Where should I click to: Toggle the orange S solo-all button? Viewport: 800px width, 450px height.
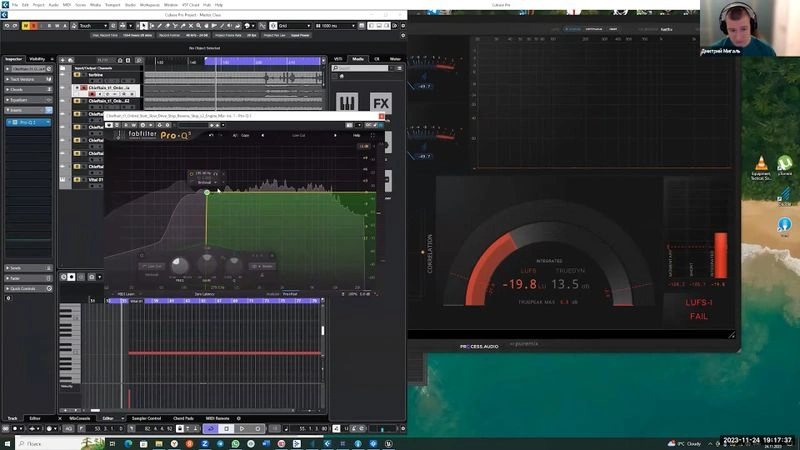tap(33, 26)
